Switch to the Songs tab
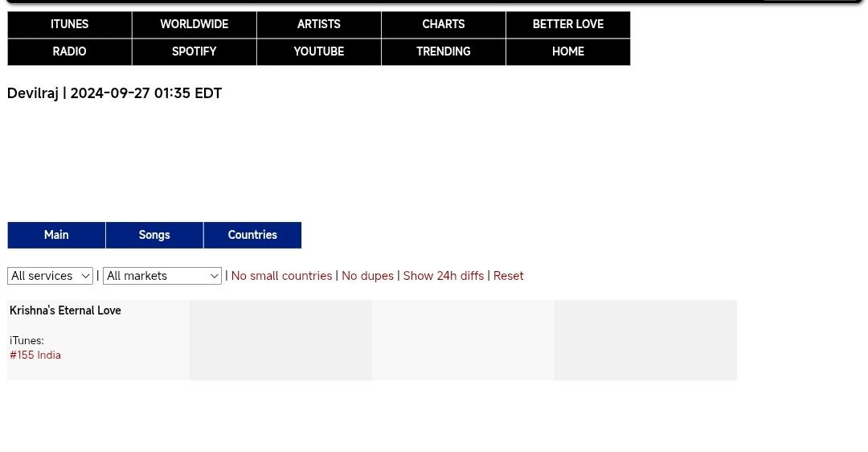Viewport: 868px width, 452px height. pyautogui.click(x=154, y=235)
